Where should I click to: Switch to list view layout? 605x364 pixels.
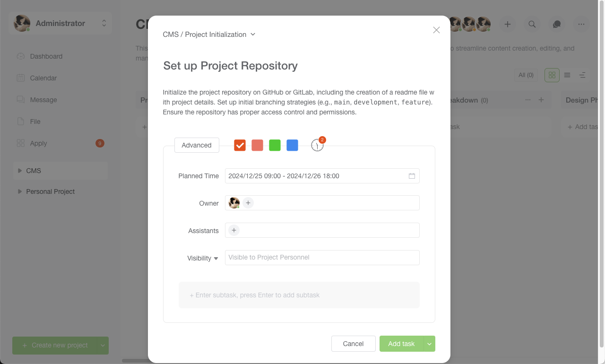click(x=567, y=75)
